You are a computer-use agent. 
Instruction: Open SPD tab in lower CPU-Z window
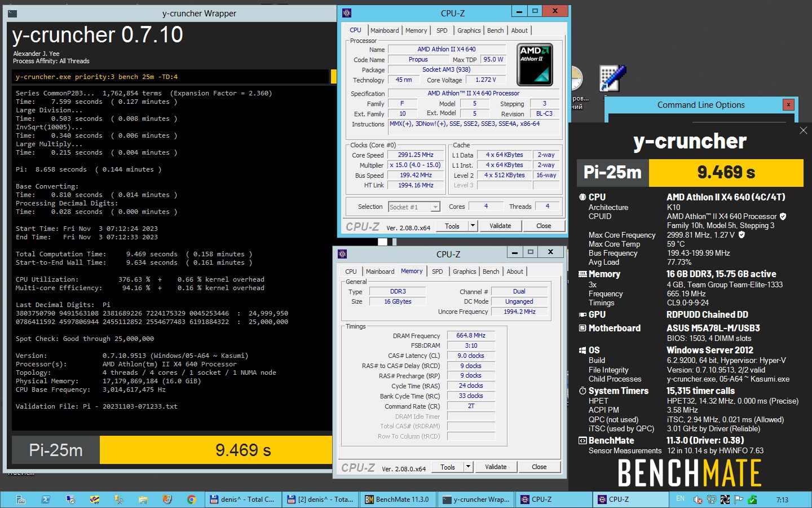tap(438, 271)
